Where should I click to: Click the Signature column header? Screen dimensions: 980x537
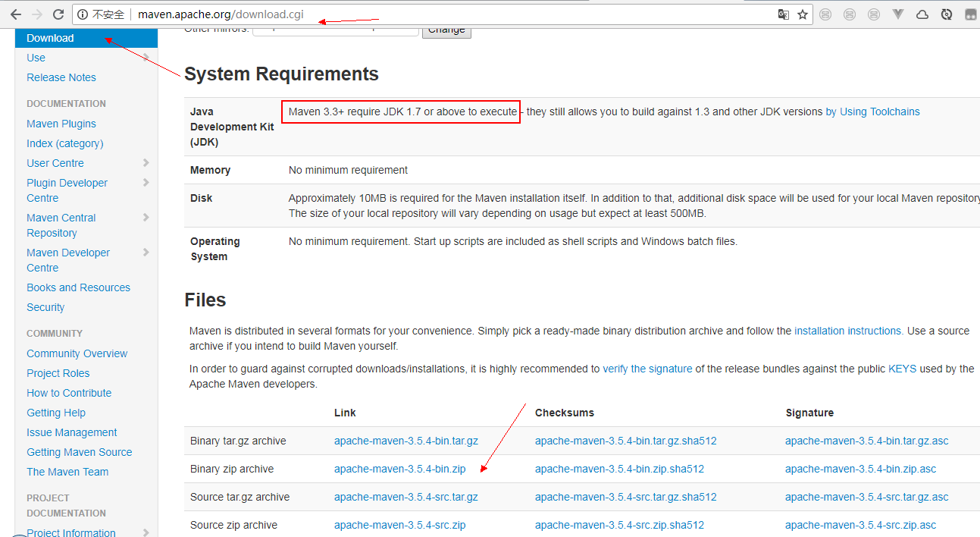point(809,413)
